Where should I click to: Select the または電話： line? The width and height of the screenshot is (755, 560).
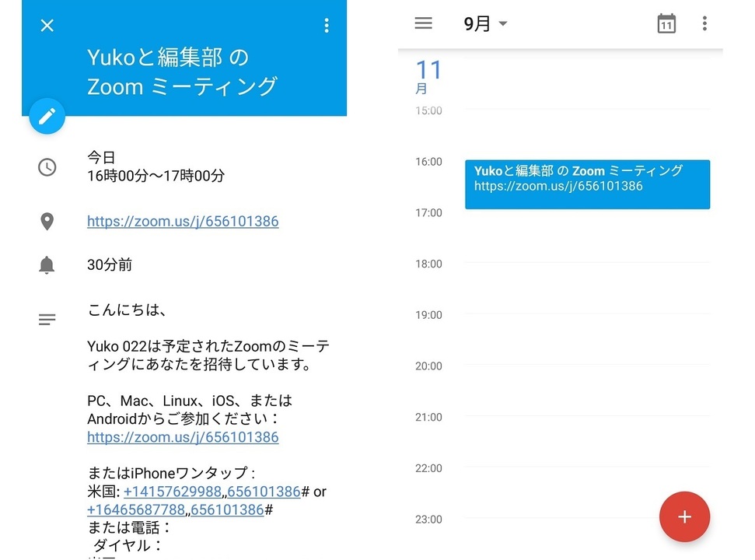(x=129, y=527)
